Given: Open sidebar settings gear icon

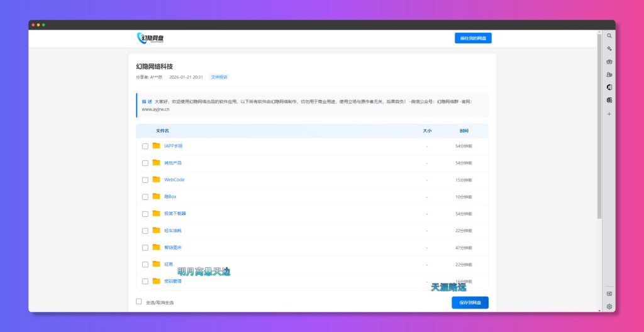Looking at the screenshot, I should [x=609, y=306].
